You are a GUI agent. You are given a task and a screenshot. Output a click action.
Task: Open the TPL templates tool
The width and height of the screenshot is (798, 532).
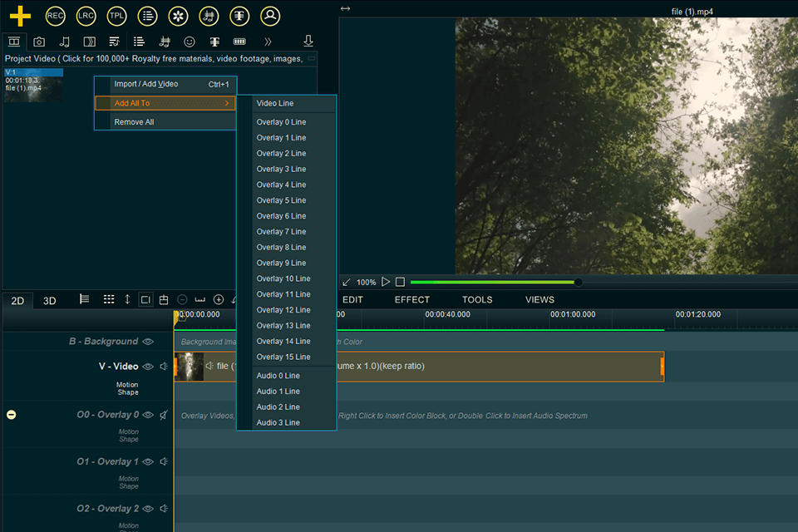pos(116,16)
